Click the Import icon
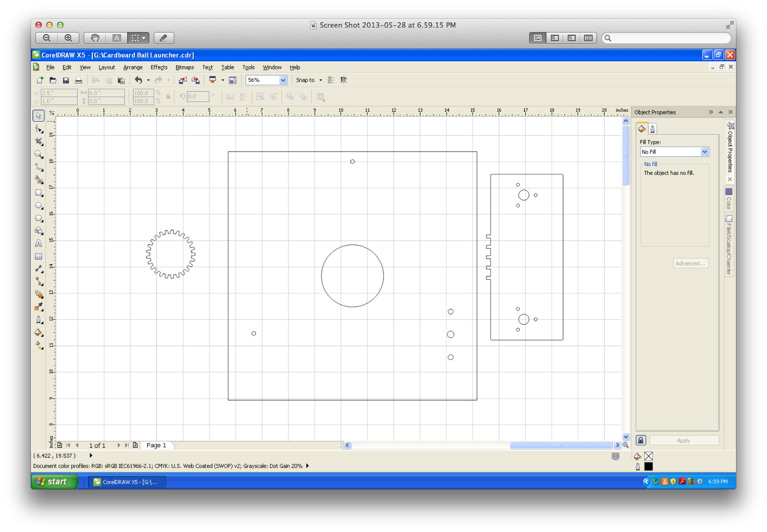767x532 pixels. [183, 80]
